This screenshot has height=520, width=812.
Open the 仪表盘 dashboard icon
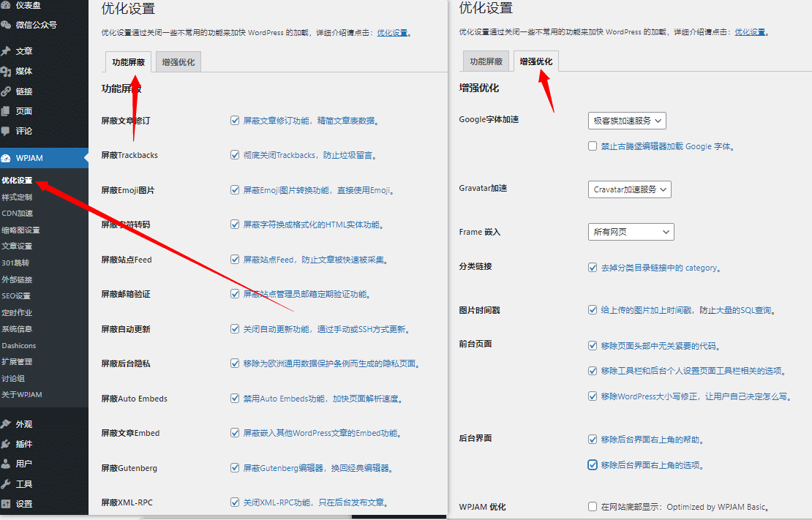7,6
